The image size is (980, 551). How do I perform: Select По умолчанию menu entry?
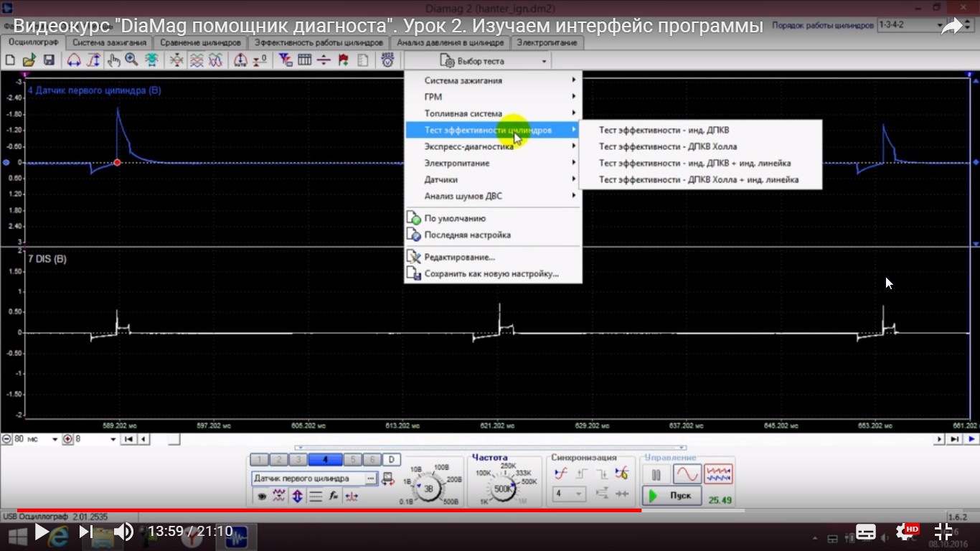pyautogui.click(x=493, y=218)
